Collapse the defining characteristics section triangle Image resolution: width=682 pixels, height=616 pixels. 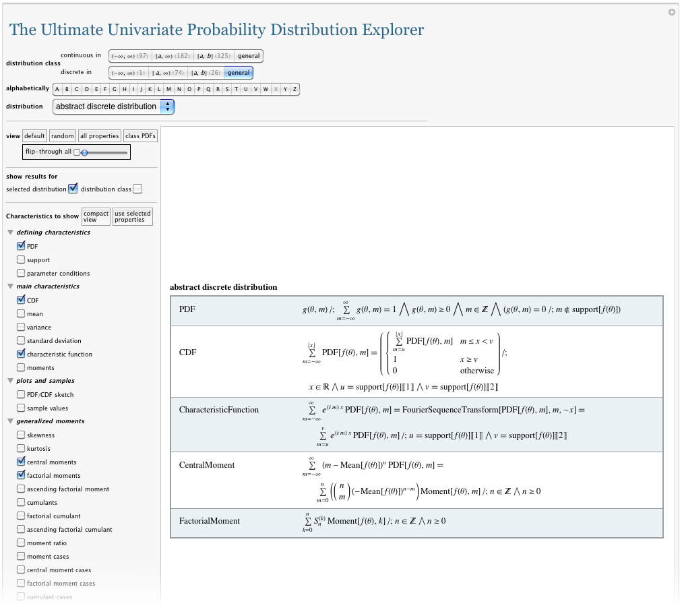coord(10,233)
